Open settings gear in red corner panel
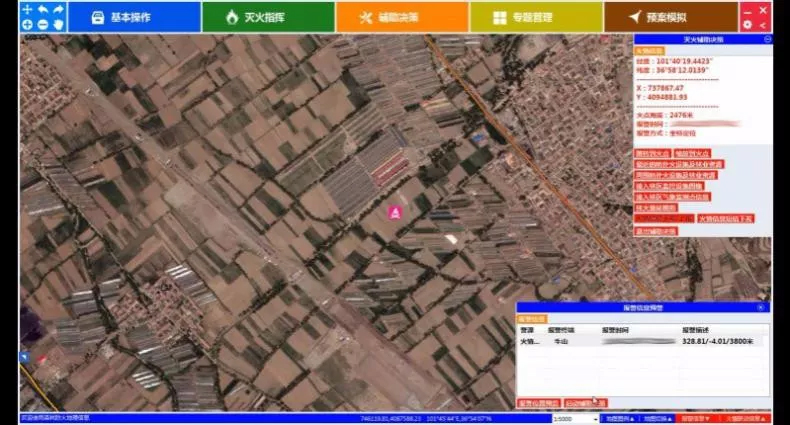Viewport: 790px width, 425px height. tap(747, 24)
